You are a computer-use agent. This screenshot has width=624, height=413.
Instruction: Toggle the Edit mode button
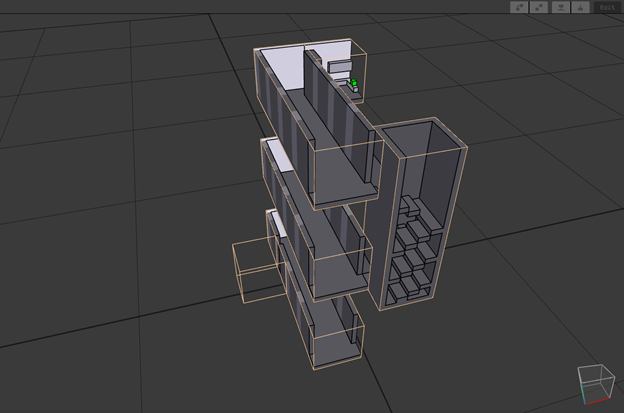pos(607,7)
